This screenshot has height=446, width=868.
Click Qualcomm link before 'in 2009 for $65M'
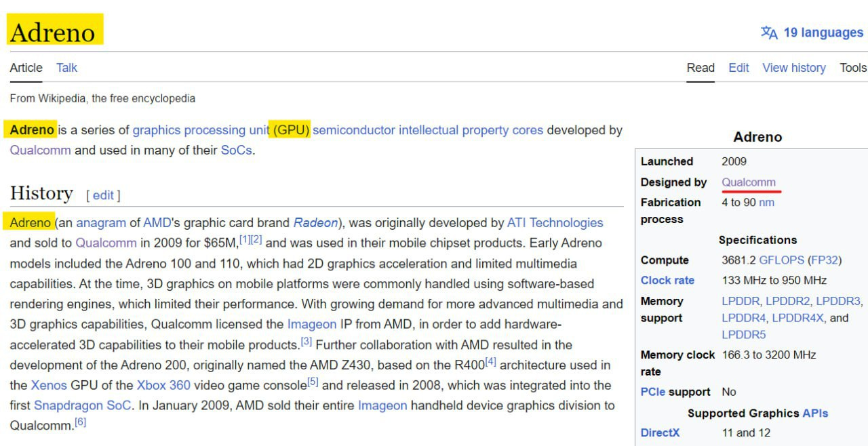(x=106, y=243)
